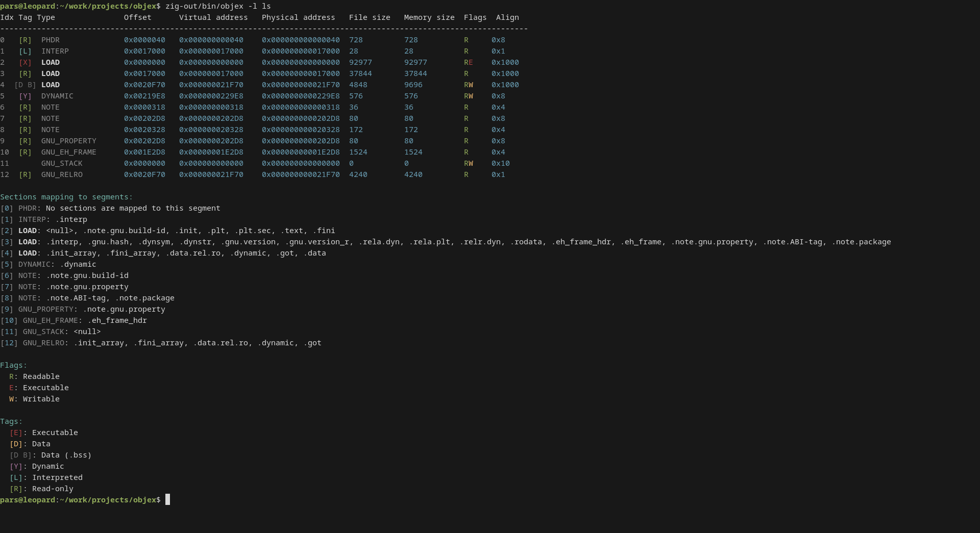Click '[R]: Read-only' legend entry

point(41,489)
